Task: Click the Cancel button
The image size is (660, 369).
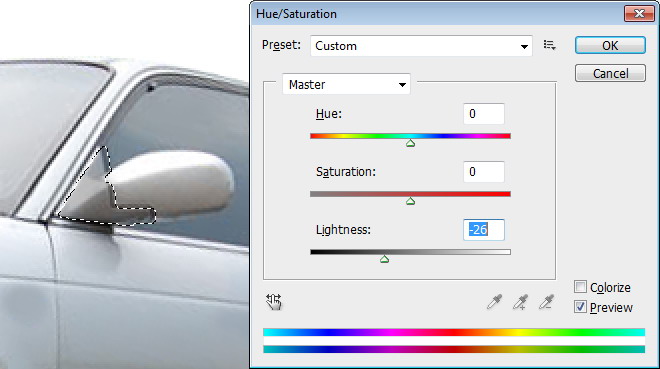Action: click(610, 74)
